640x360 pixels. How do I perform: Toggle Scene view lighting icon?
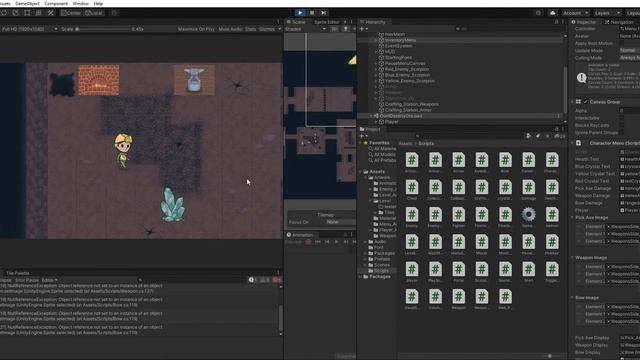(345, 29)
